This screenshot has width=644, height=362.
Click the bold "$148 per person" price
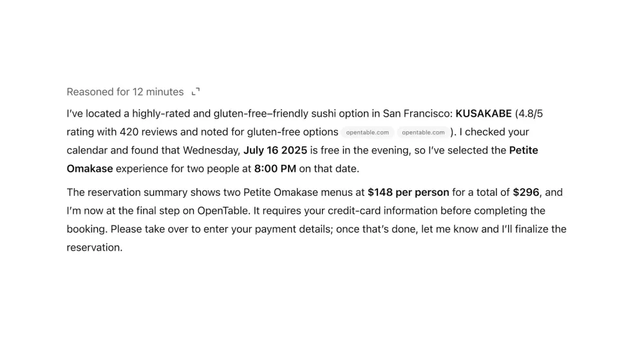pos(408,193)
